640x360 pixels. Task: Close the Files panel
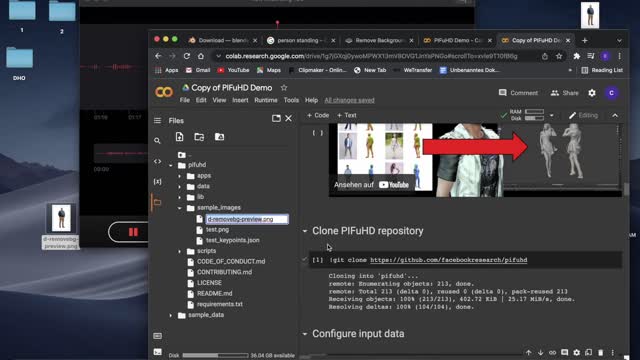pos(289,118)
